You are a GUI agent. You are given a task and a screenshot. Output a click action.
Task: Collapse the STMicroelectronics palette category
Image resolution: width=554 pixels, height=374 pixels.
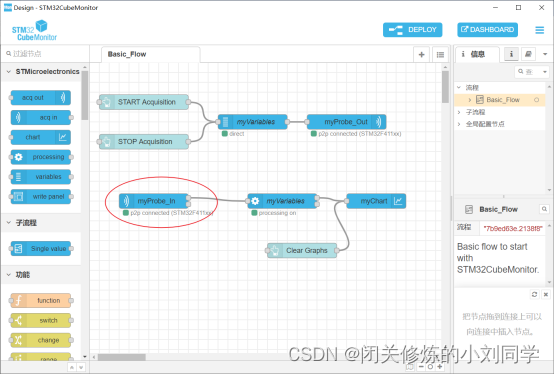(x=9, y=72)
